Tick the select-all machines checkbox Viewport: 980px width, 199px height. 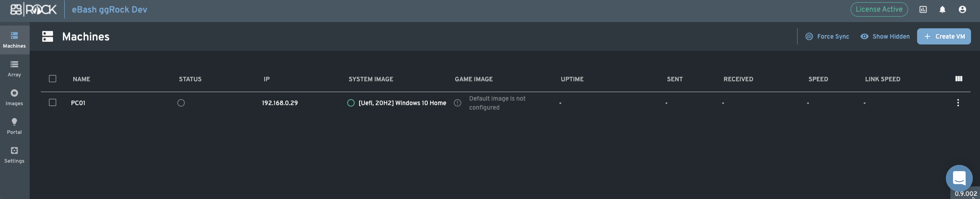click(53, 79)
